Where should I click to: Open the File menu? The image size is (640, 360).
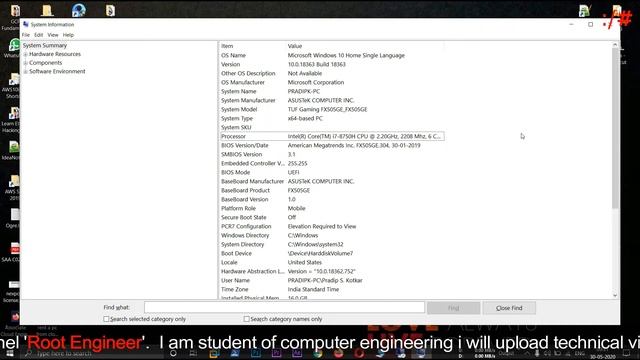coord(26,35)
